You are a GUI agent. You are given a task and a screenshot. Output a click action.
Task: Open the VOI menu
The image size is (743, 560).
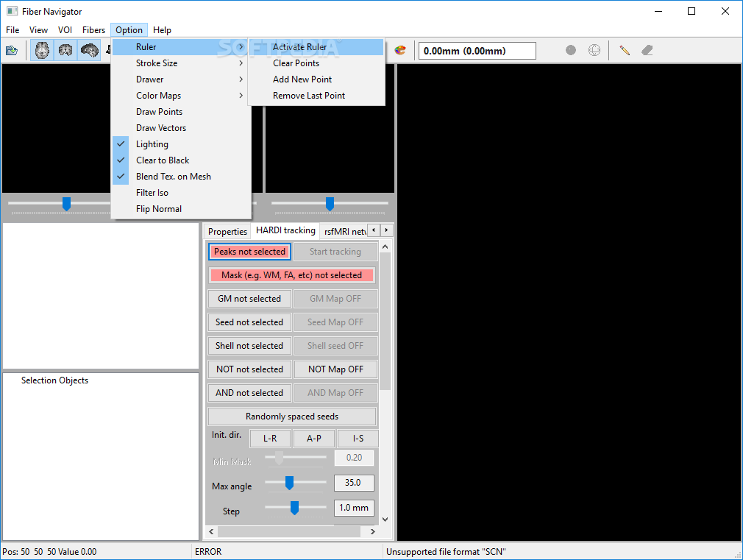click(x=65, y=30)
